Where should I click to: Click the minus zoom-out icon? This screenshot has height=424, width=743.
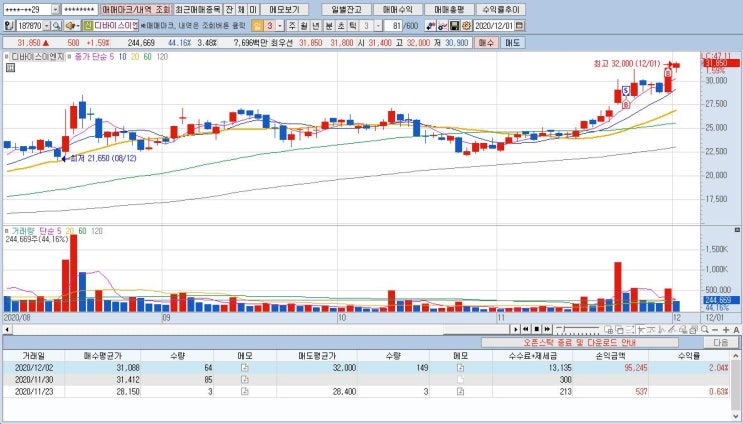715,330
